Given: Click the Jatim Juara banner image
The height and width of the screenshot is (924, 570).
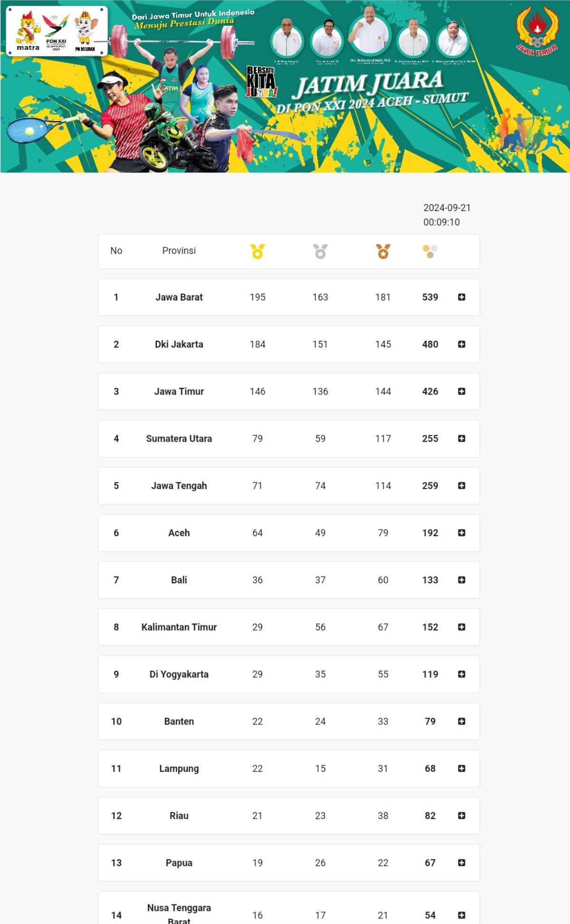Looking at the screenshot, I should [x=285, y=86].
